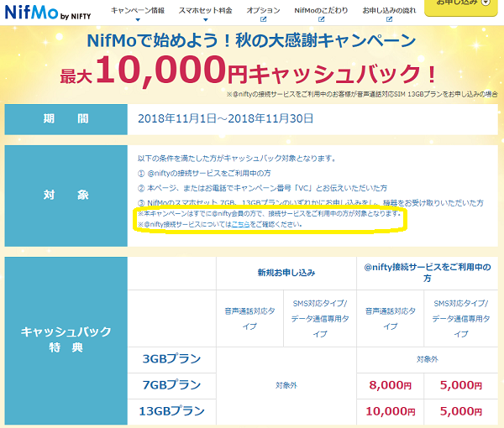Click the external-link icon under NifMoのこだわり
The width and height of the screenshot is (504, 428).
click(321, 19)
